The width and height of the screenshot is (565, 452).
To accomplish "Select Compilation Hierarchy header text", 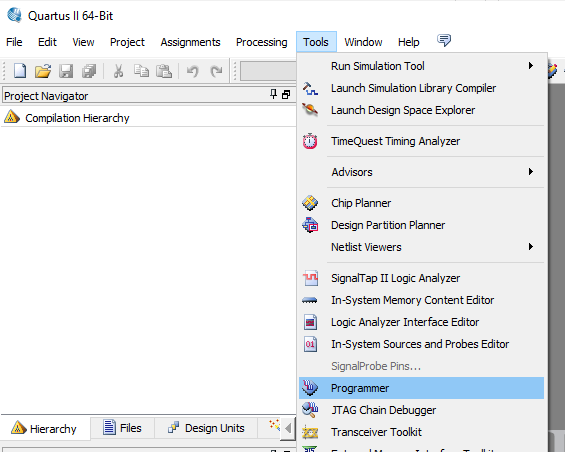I will (x=77, y=118).
